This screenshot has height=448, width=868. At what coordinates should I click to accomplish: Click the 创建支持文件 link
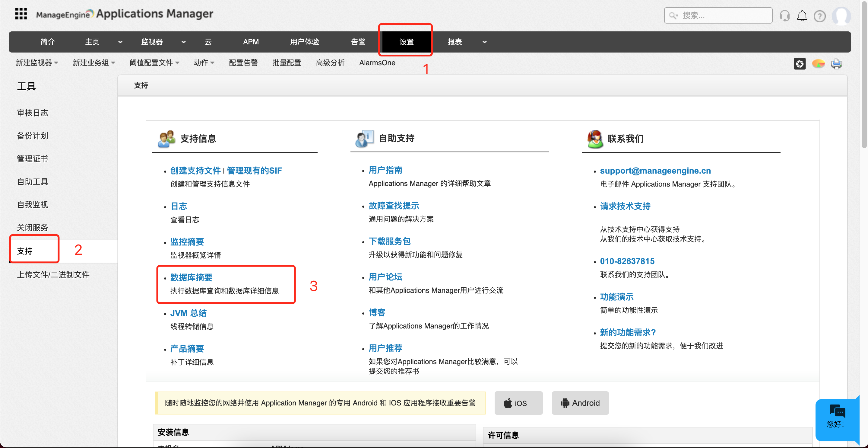point(195,171)
